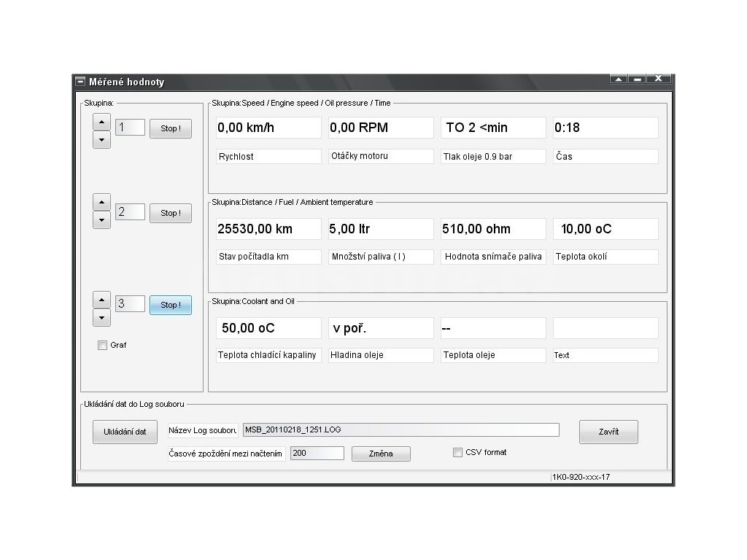This screenshot has height=560, width=747.
Task: Enable the Graf checkbox
Action: pos(103,346)
